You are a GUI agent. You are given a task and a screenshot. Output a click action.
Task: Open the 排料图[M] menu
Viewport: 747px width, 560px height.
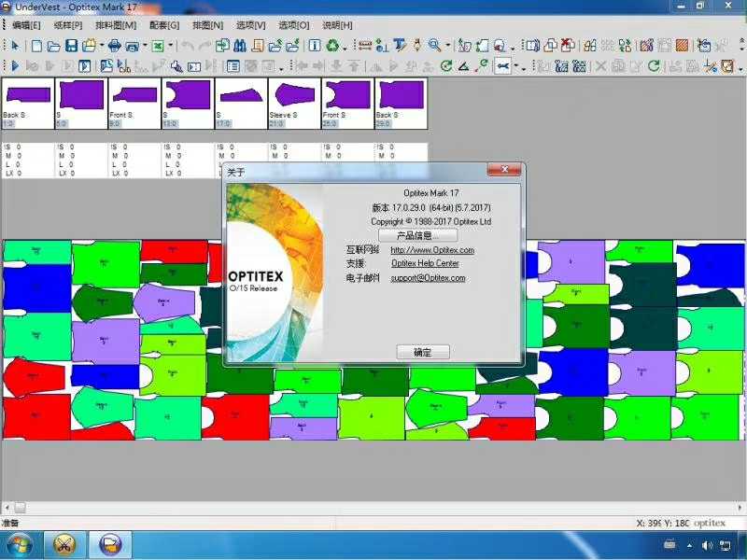pos(116,25)
